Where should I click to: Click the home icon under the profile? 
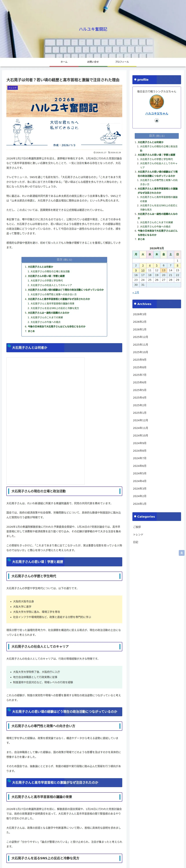coord(157,121)
